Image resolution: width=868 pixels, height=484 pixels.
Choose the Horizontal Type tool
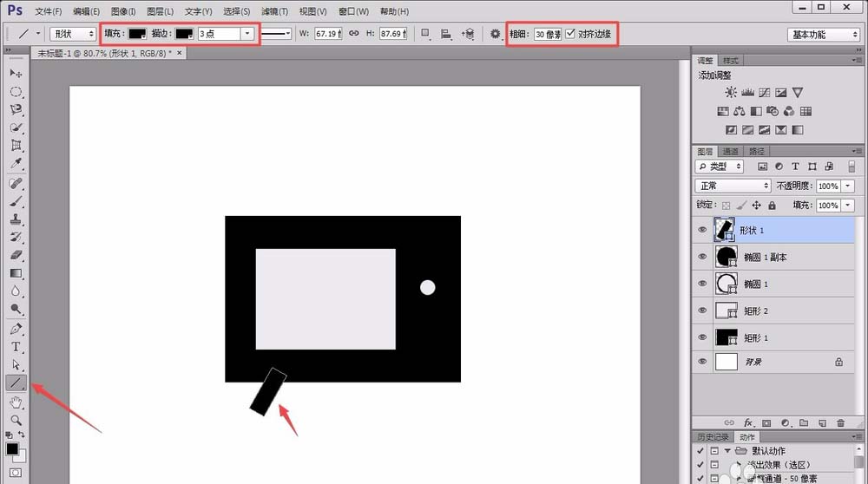(16, 347)
